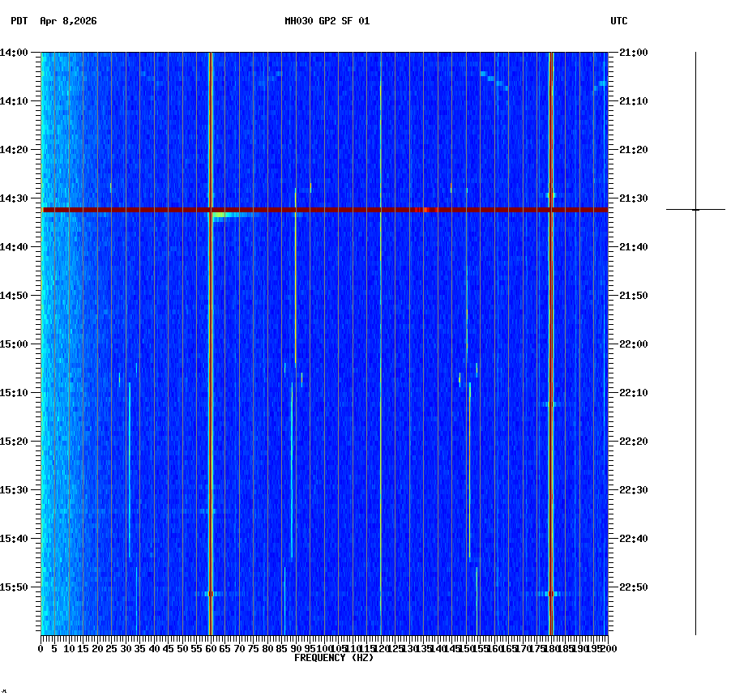Select the Apr 8,2026 date label
The width and height of the screenshot is (731, 700).
click(66, 23)
